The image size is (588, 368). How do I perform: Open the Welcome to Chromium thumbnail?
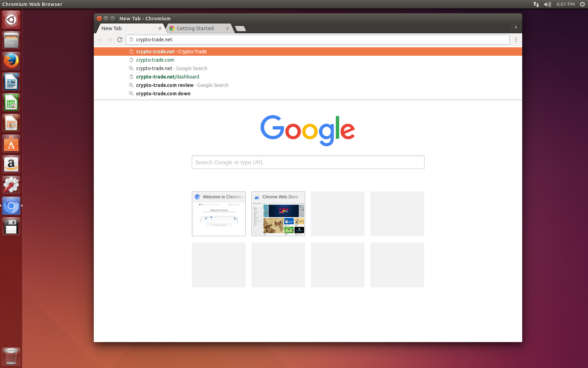click(219, 214)
